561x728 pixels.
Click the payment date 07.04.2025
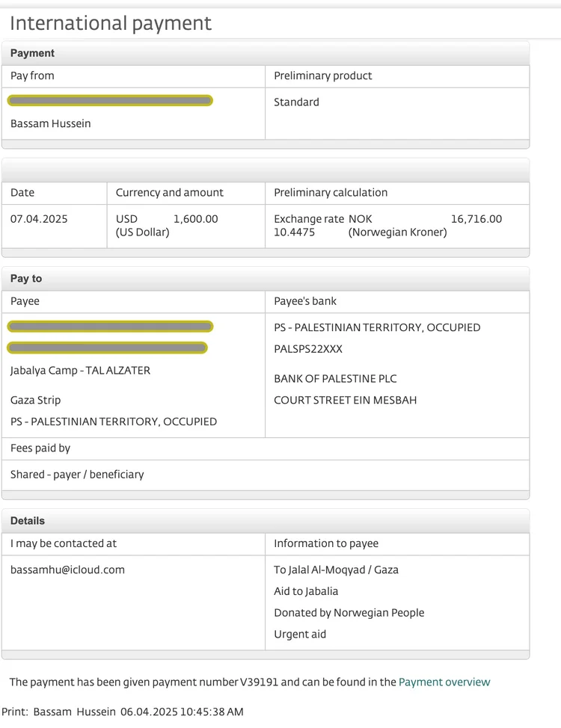pyautogui.click(x=39, y=219)
